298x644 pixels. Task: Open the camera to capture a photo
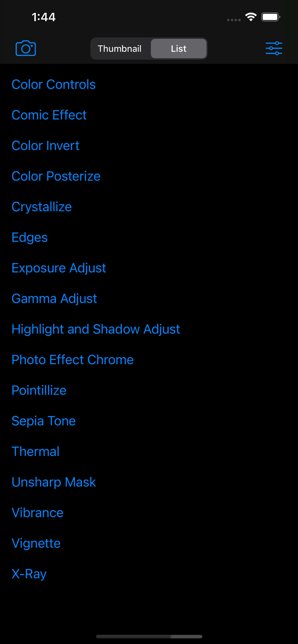pyautogui.click(x=25, y=48)
